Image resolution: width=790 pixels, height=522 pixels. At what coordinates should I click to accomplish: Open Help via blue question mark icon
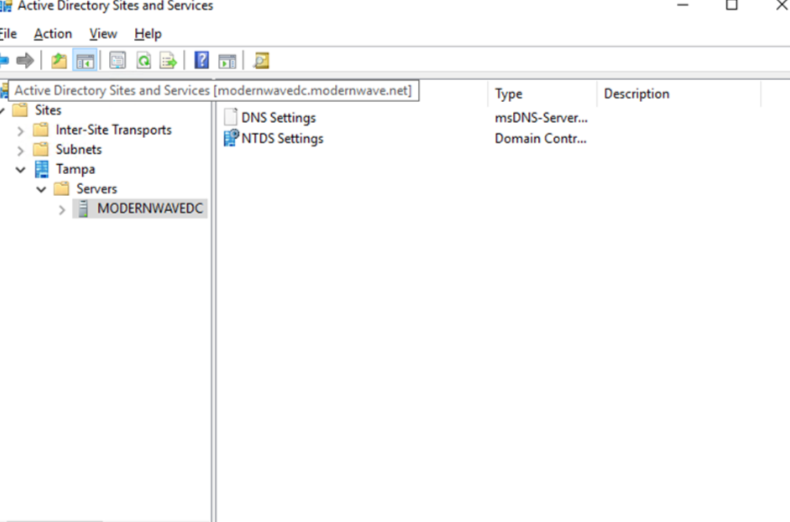(201, 61)
